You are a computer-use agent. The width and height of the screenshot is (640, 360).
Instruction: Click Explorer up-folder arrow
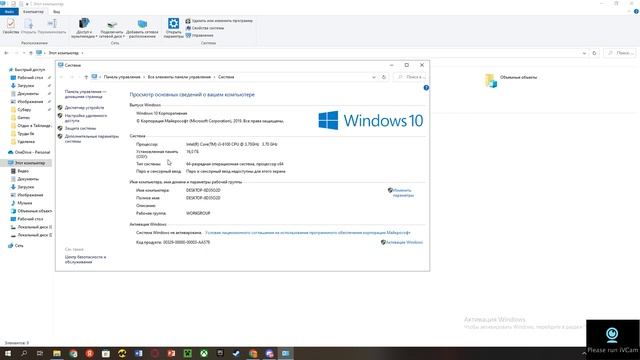pos(31,53)
